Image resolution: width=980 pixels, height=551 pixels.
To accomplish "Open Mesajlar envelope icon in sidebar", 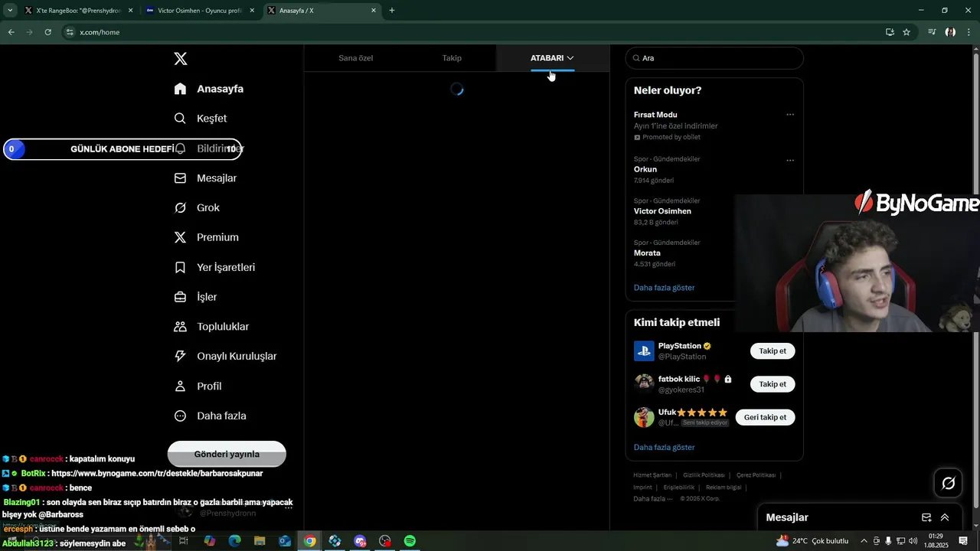I will point(180,178).
